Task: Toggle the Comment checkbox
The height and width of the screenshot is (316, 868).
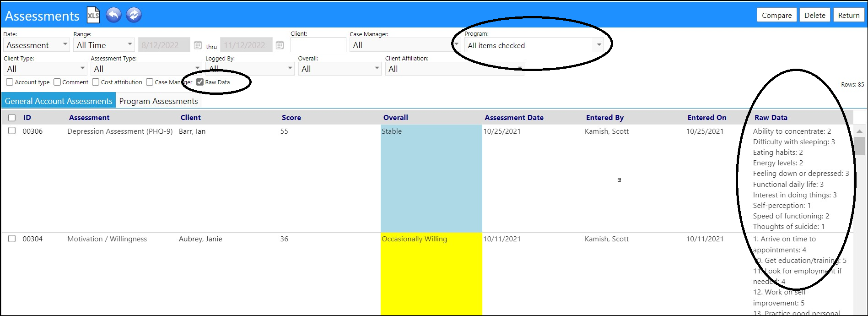Action: coord(57,82)
